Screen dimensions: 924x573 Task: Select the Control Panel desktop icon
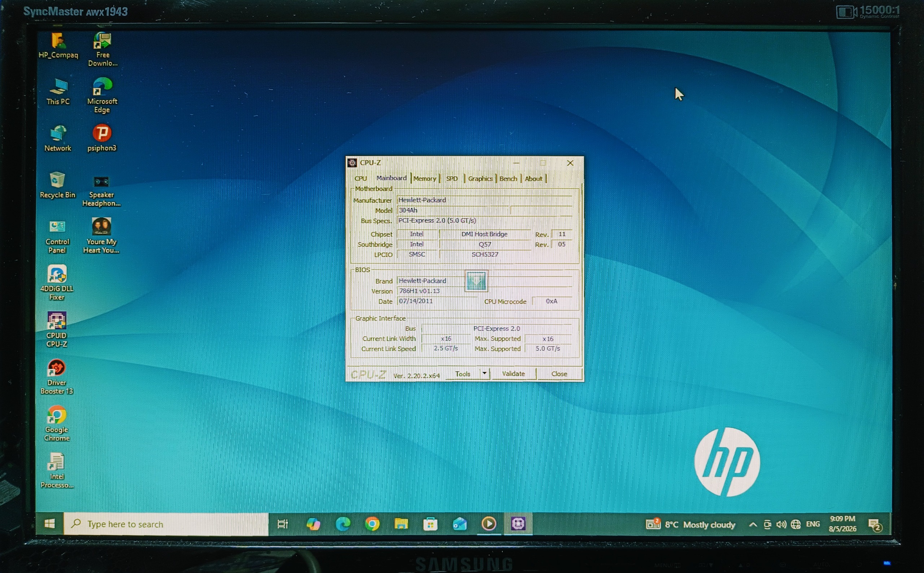click(x=57, y=237)
